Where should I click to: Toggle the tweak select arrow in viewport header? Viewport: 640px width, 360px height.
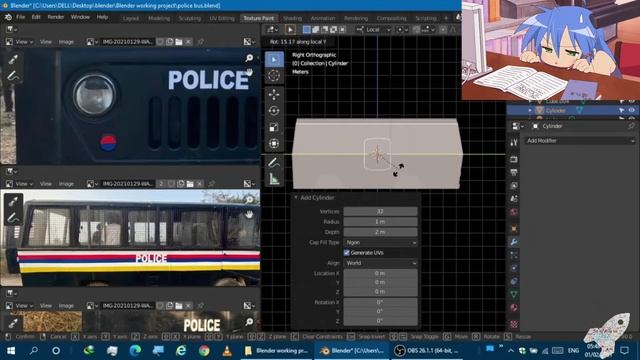click(x=290, y=29)
